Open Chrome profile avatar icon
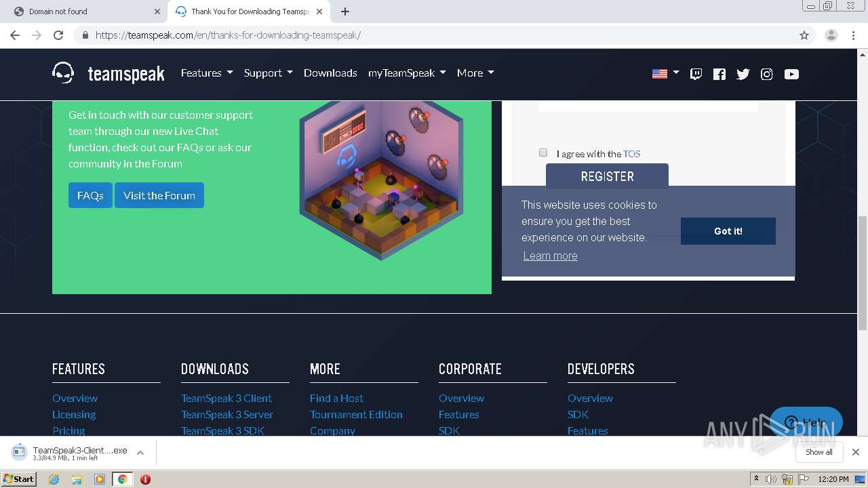Viewport: 868px width, 488px height. coord(831,35)
